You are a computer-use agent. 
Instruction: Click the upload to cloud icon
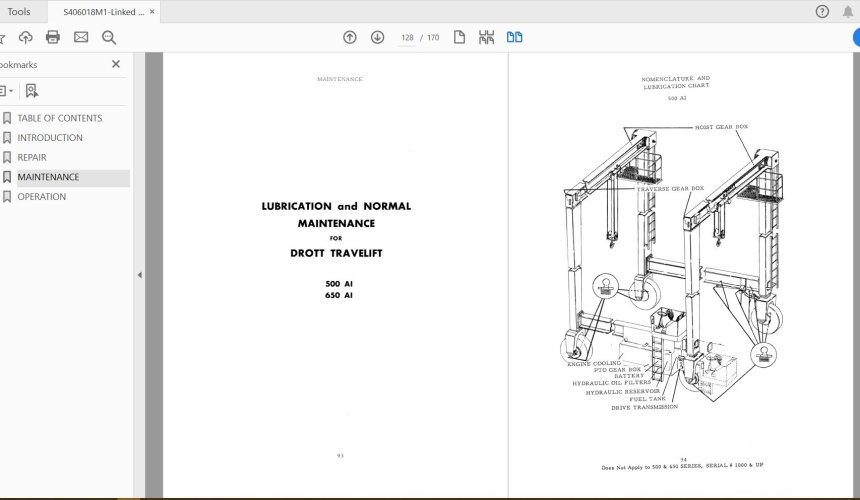(25, 37)
